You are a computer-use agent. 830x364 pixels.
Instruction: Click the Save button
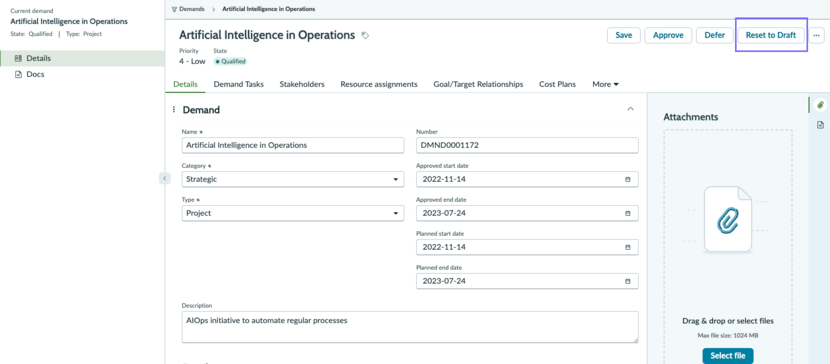pyautogui.click(x=624, y=35)
